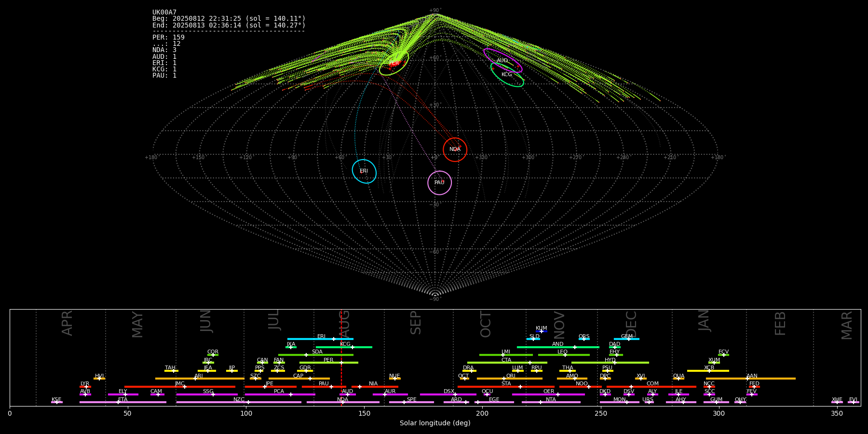The width and height of the screenshot is (868, 434).
Task: Click the ORS shower bar in the timeline
Action: [x=584, y=339]
